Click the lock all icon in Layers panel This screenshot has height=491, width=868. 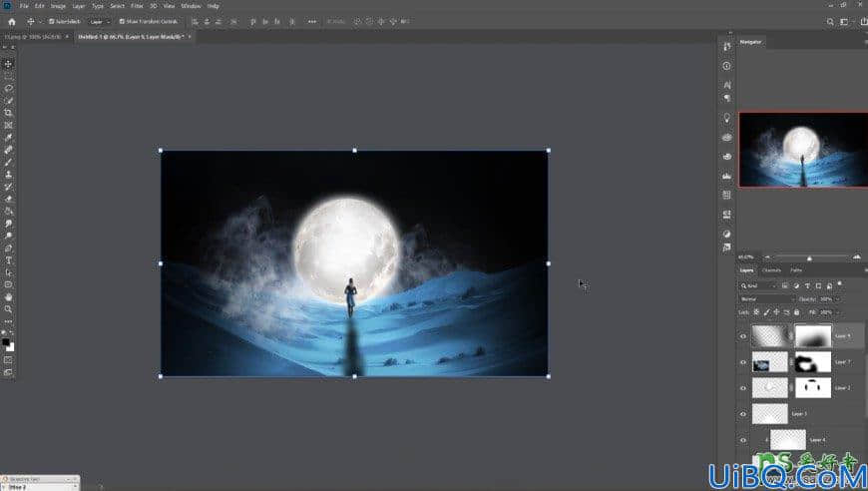796,312
